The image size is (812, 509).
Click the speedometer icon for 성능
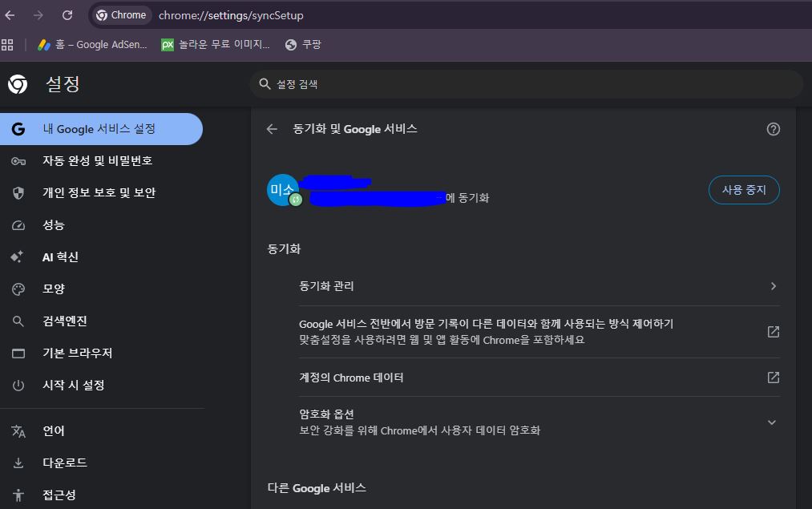coord(18,225)
